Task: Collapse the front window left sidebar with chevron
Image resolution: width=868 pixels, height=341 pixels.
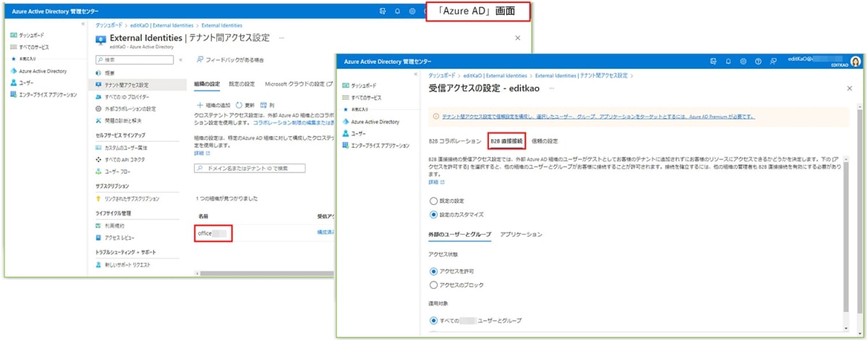Action: 414,74
